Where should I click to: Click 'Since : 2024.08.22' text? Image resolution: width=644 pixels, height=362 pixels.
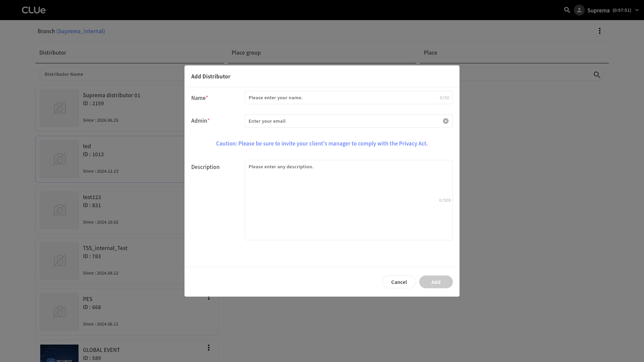pos(101,273)
